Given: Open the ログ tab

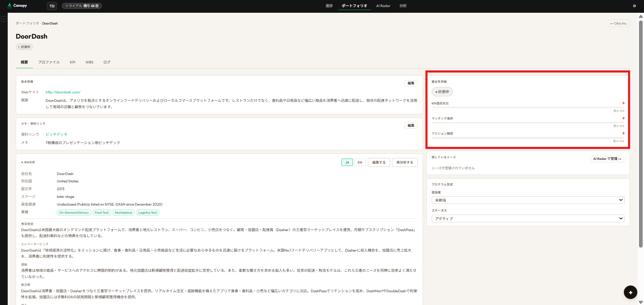Looking at the screenshot, I should (107, 62).
